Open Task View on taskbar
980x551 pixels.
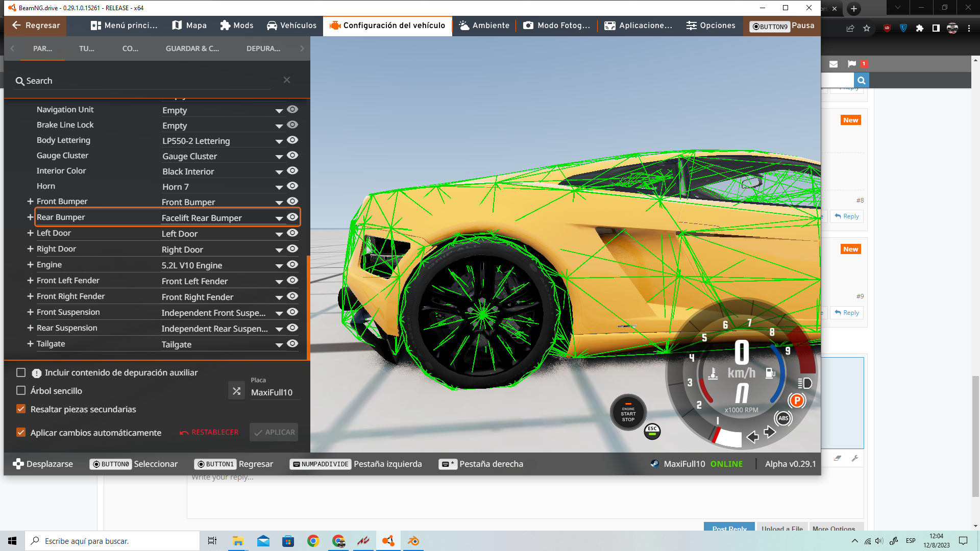[x=212, y=541]
